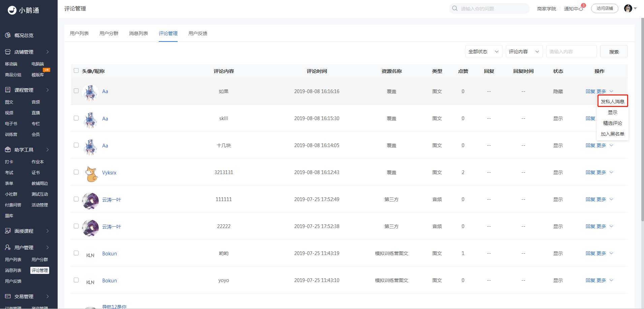Screen dimensions: 644x309
Task: Check the row with comment 十几块
Action: point(76,145)
